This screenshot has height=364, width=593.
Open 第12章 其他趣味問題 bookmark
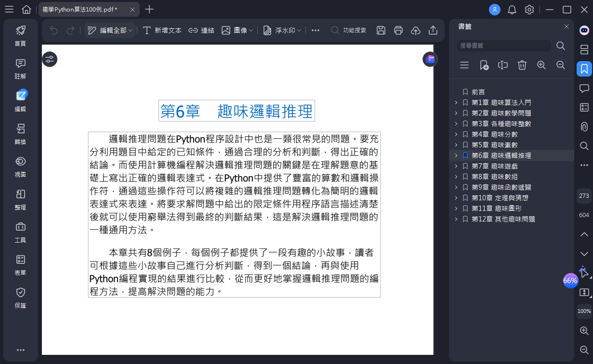pyautogui.click(x=503, y=219)
